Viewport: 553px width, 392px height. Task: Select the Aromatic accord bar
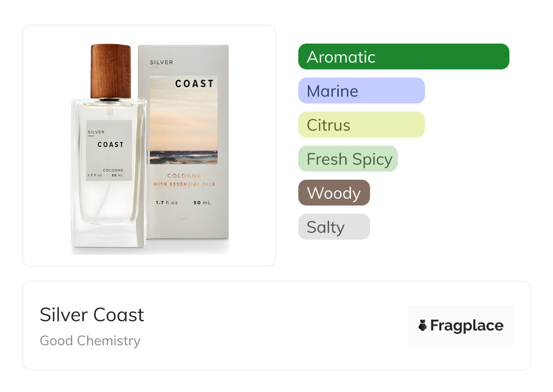(x=403, y=57)
